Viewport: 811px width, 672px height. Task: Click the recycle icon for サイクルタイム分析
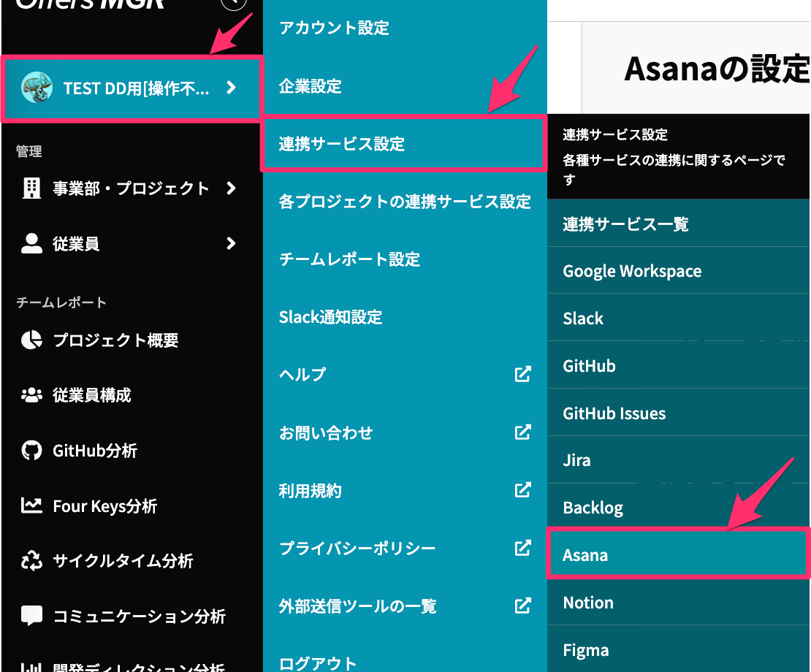tap(31, 561)
